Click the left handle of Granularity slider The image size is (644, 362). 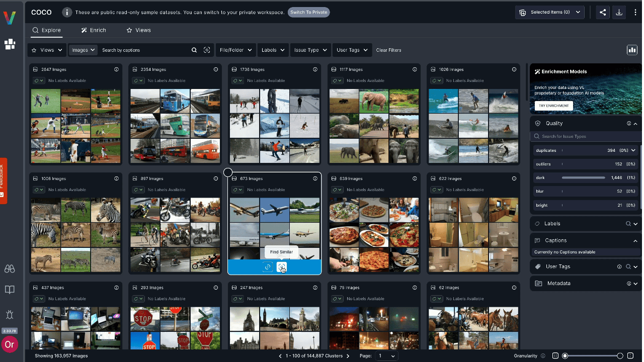pyautogui.click(x=566, y=355)
